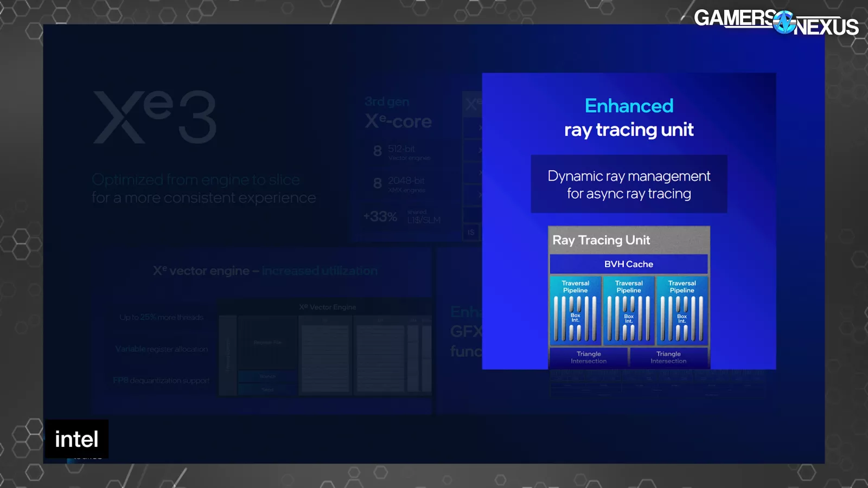Click the BVH Cache block

coord(629,264)
